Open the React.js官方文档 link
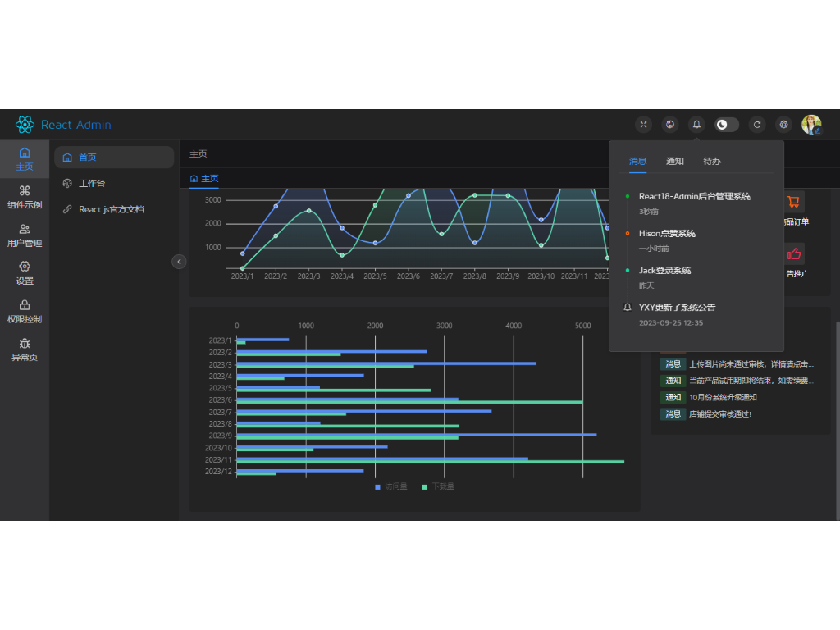 click(x=112, y=209)
